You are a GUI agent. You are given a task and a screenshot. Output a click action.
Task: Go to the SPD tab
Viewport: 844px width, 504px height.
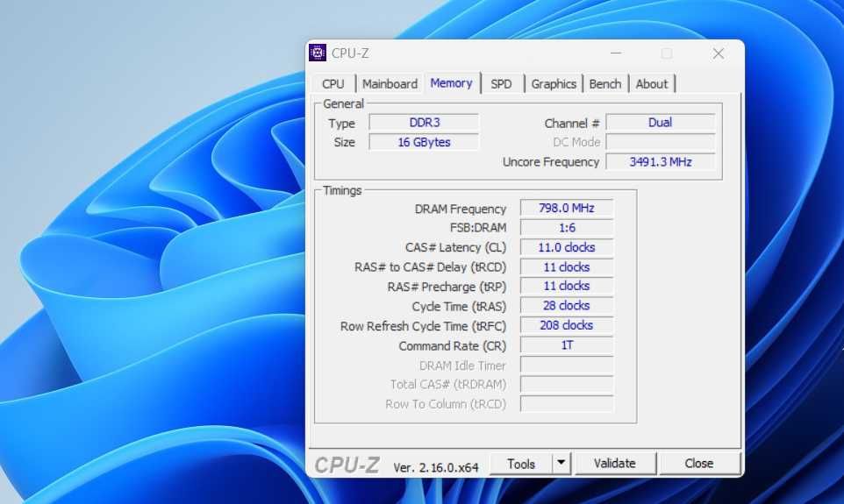coord(501,84)
